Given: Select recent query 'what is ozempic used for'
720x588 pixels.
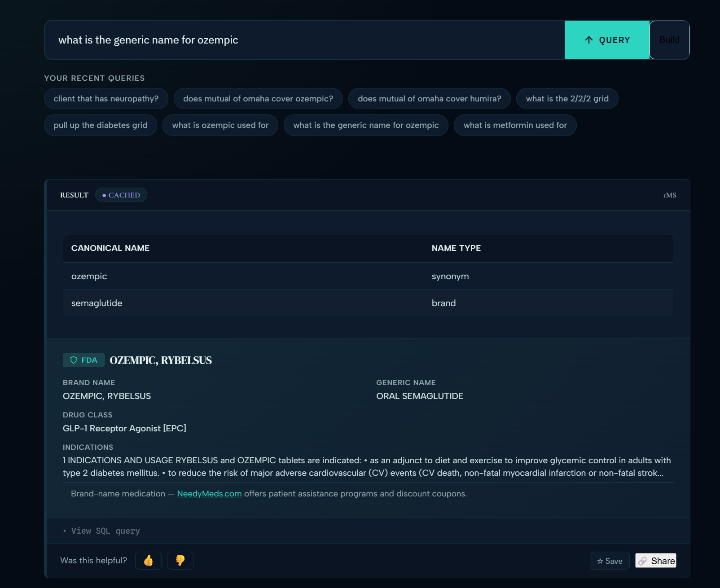Looking at the screenshot, I should tap(220, 125).
